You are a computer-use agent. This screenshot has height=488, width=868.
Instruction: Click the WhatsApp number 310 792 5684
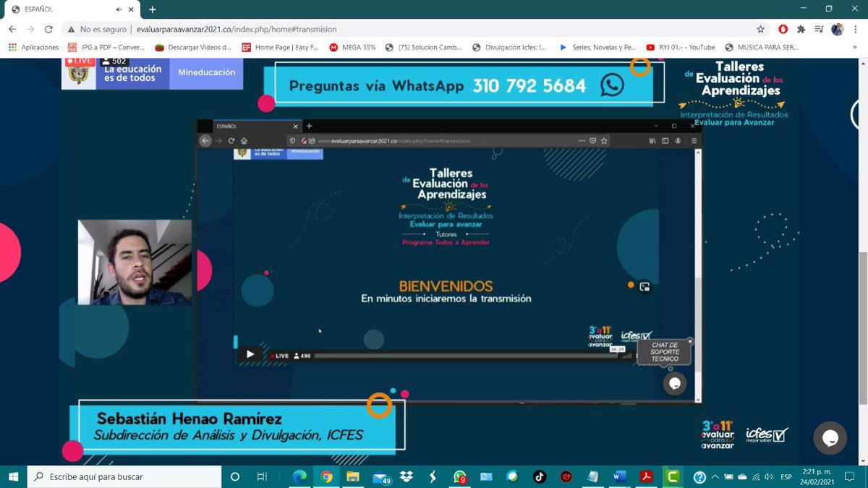529,85
